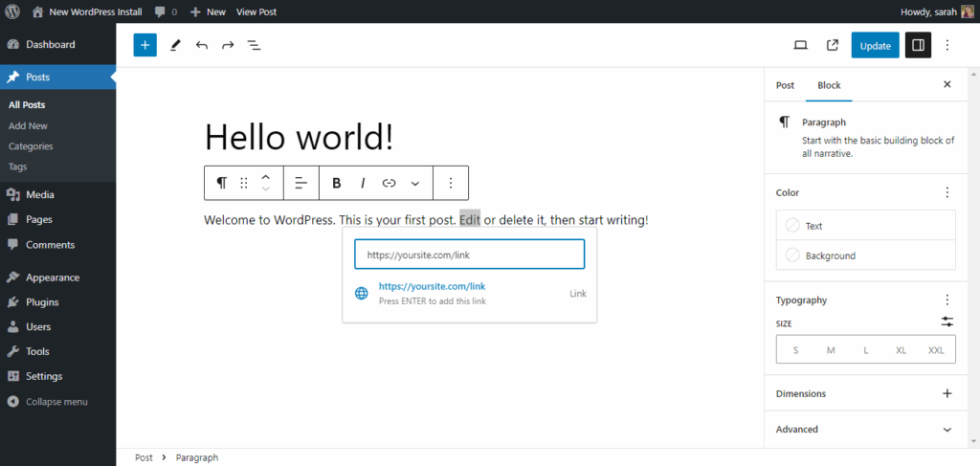
Task: Open Tools in sidebar
Action: (57, 352)
